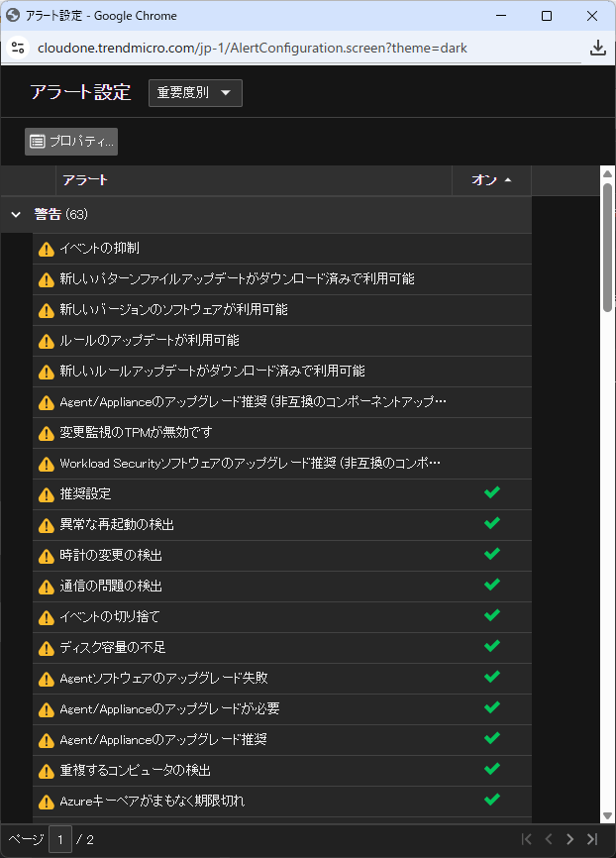The width and height of the screenshot is (616, 858).
Task: Click warning icon beside ルールのアップデートが利用可能
Action: (x=47, y=342)
